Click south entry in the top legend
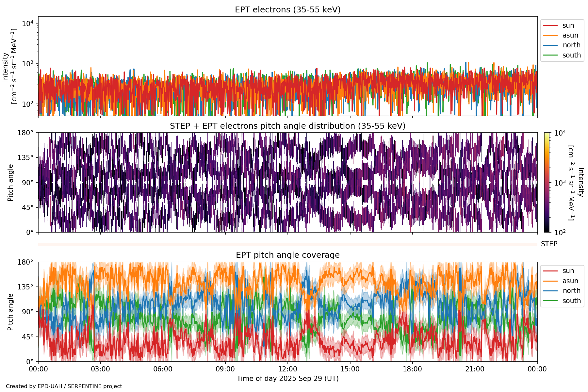The image size is (588, 392). (x=571, y=55)
